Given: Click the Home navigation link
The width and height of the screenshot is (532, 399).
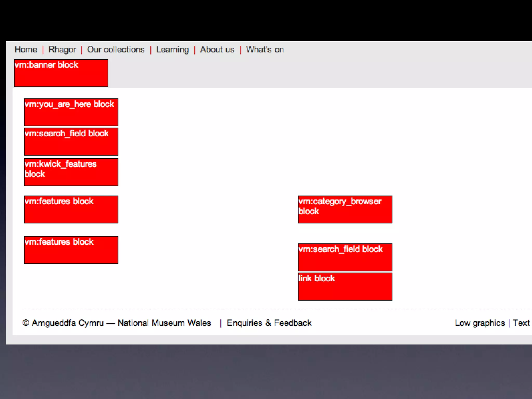Looking at the screenshot, I should (x=26, y=49).
